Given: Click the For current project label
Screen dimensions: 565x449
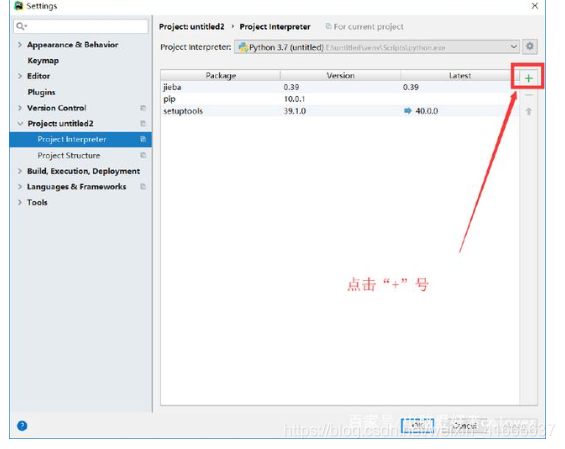Looking at the screenshot, I should (x=369, y=27).
